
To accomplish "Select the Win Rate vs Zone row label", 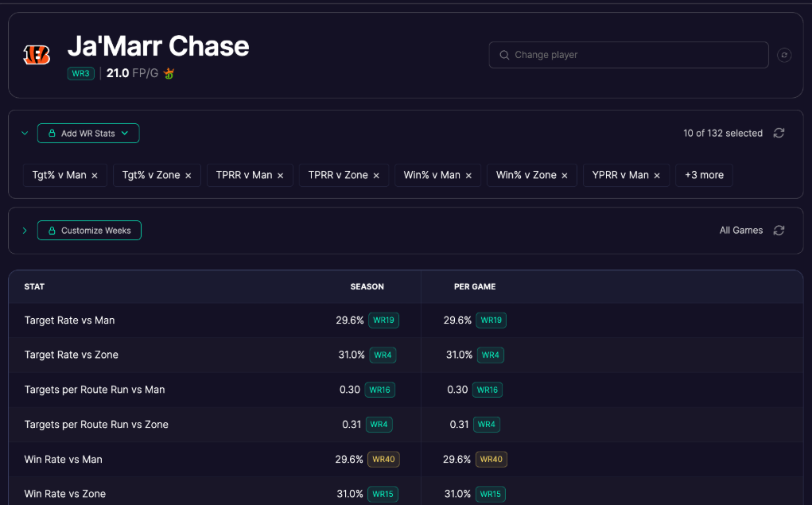I will (x=64, y=494).
